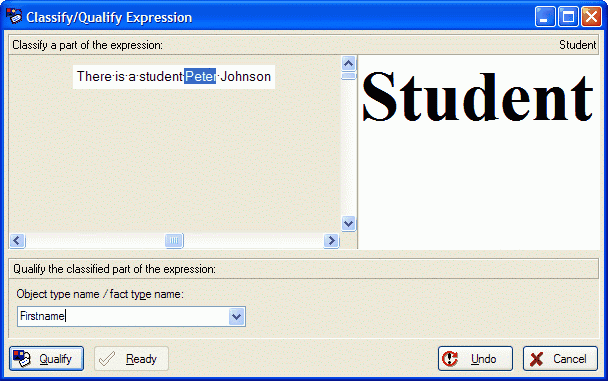This screenshot has height=381, width=608.
Task: Click the Qualify button icon
Action: [x=22, y=359]
